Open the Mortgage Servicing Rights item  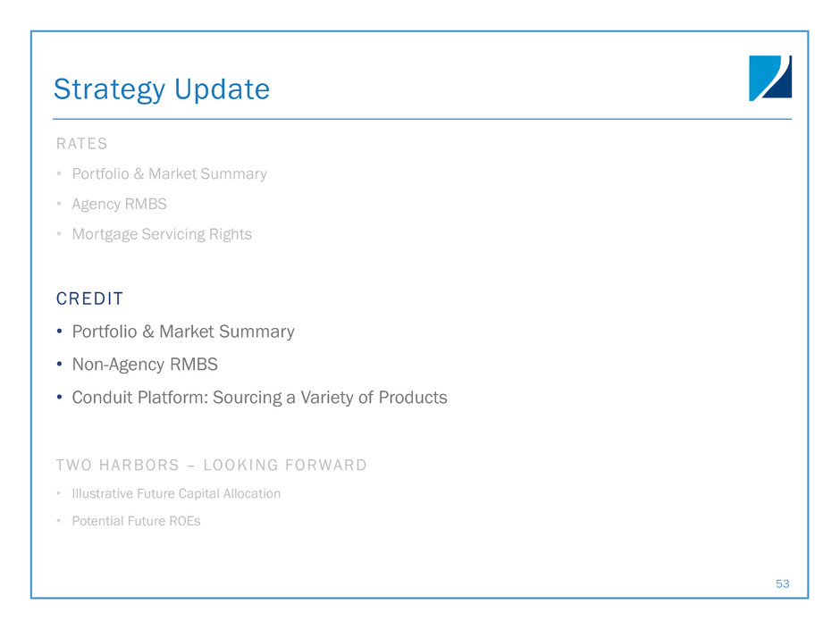point(161,234)
